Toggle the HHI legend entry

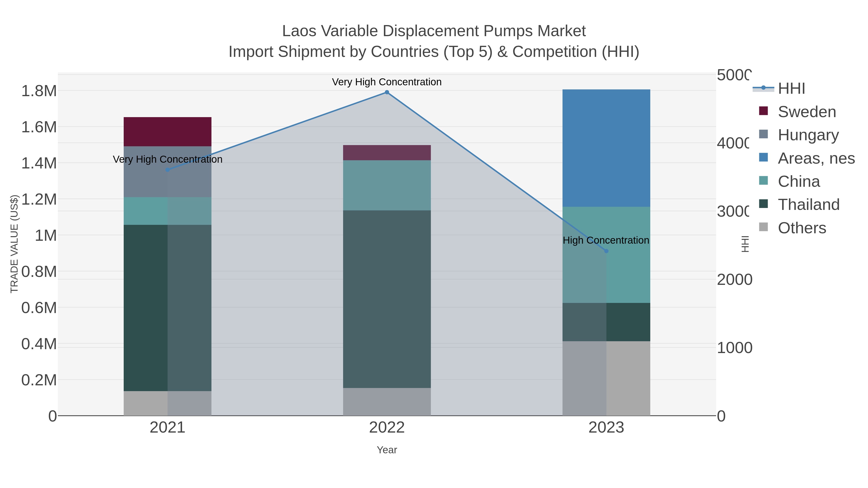pos(779,88)
